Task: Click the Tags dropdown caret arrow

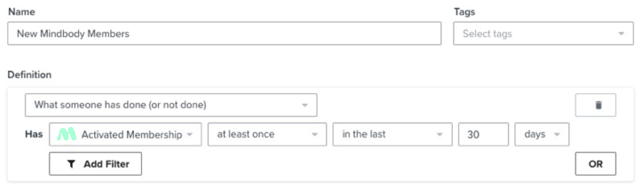Action: pos(621,34)
